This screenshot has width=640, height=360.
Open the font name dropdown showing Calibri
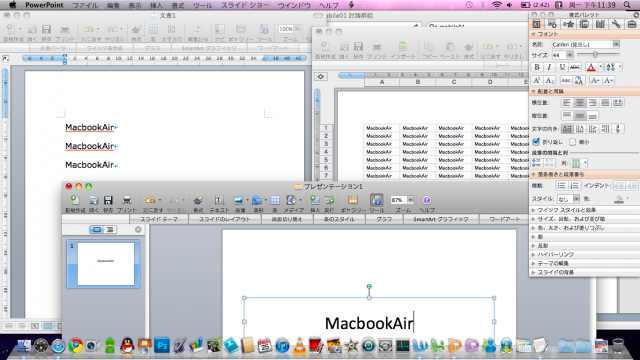[x=616, y=44]
